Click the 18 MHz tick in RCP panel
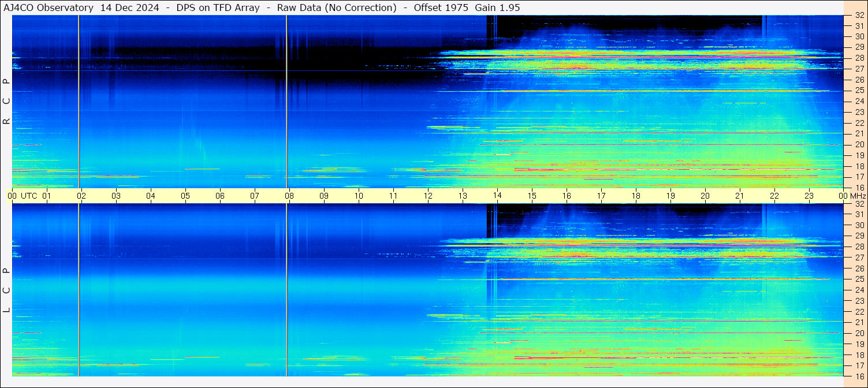 [859, 166]
